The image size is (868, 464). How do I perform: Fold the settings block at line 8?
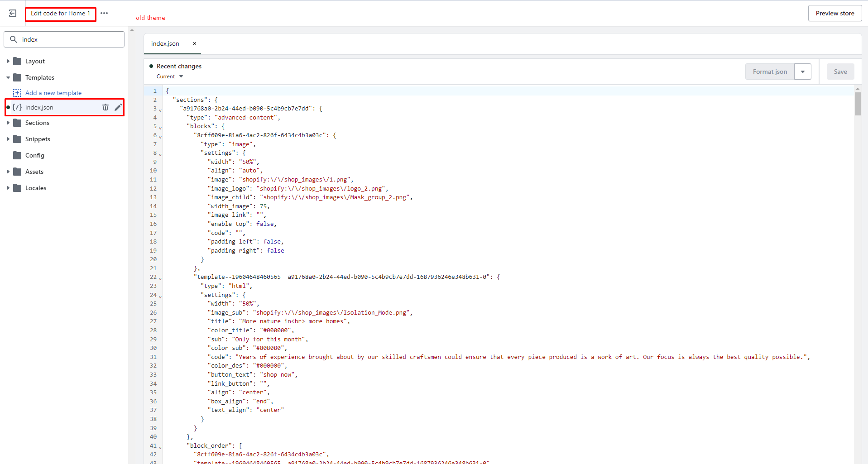tap(160, 154)
